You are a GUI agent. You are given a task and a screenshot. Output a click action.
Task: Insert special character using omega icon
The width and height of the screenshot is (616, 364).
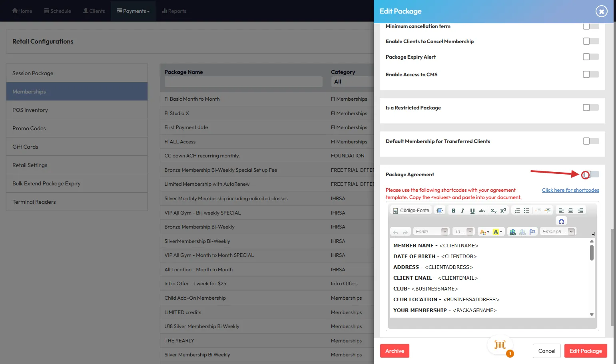coord(561,221)
